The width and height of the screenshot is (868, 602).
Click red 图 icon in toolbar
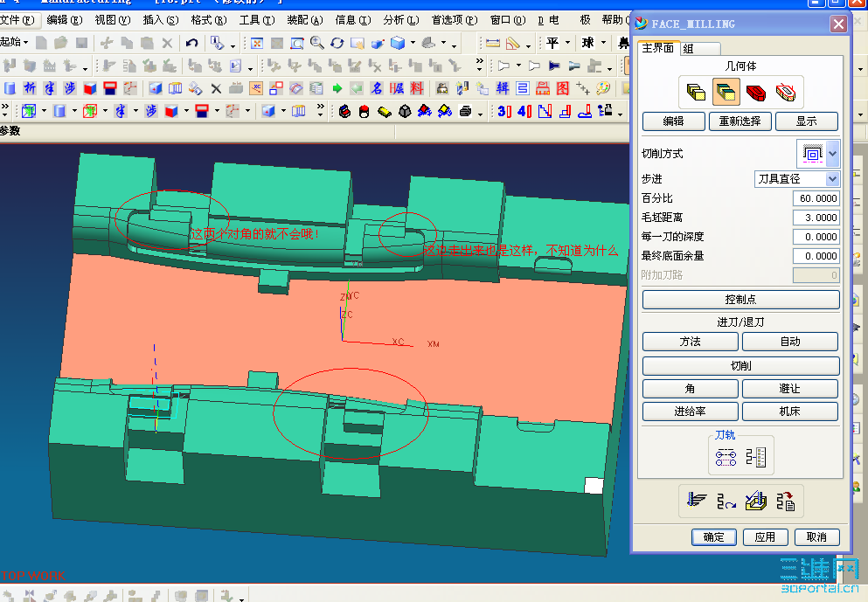pos(562,88)
